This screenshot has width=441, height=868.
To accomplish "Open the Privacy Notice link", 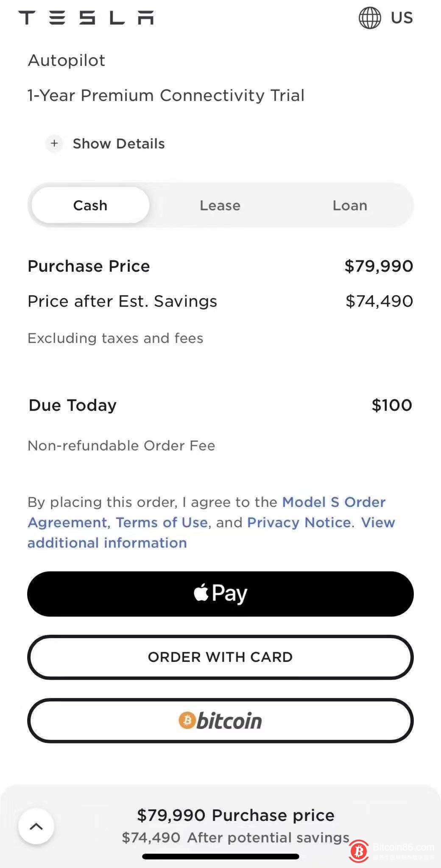I will point(299,522).
